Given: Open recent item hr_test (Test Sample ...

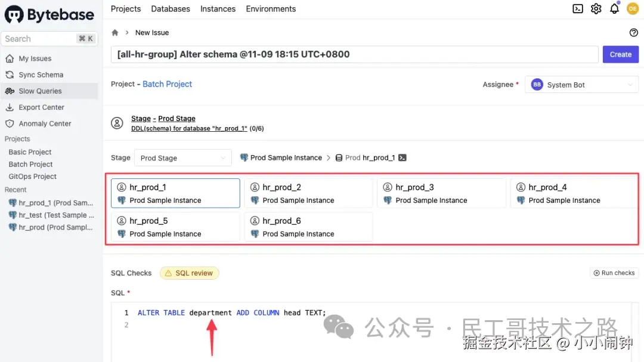Looking at the screenshot, I should (x=51, y=215).
